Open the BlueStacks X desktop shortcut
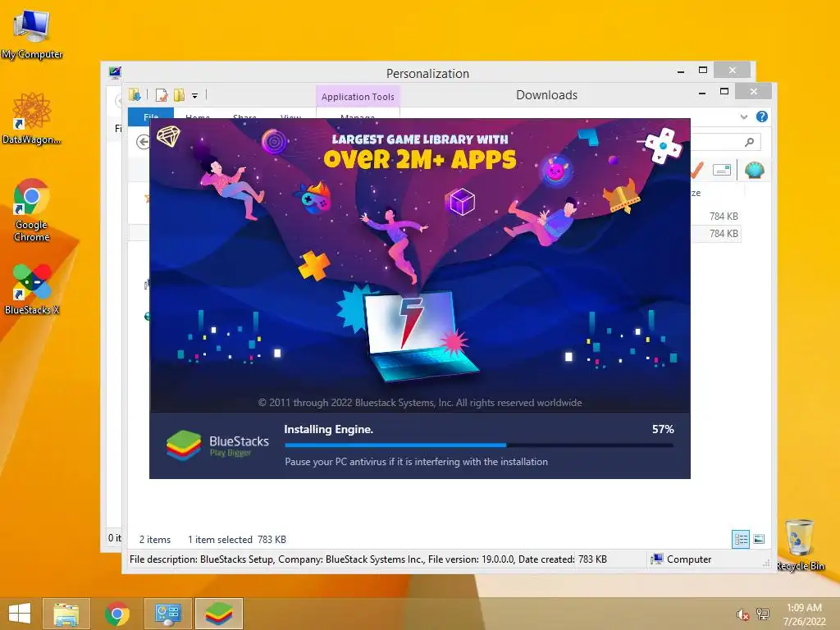Screen dimensions: 840x630 point(32,288)
